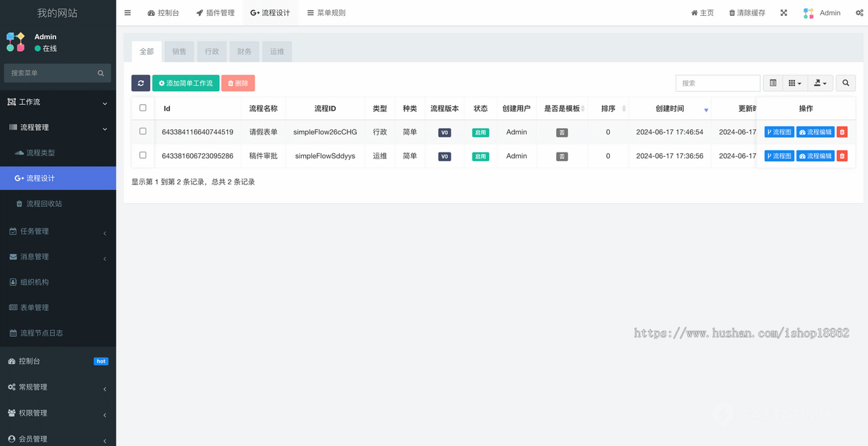Click the table search input field
868x446 pixels.
pyautogui.click(x=718, y=83)
